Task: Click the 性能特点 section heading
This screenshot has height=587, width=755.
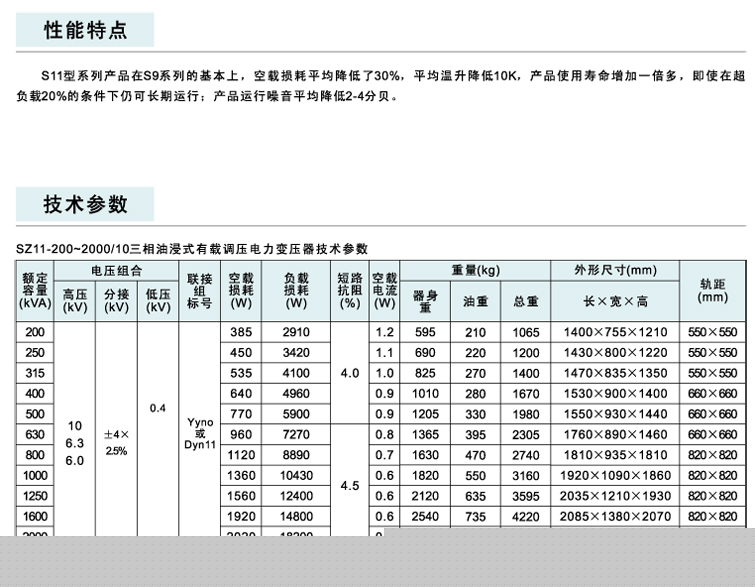Action: (86, 29)
